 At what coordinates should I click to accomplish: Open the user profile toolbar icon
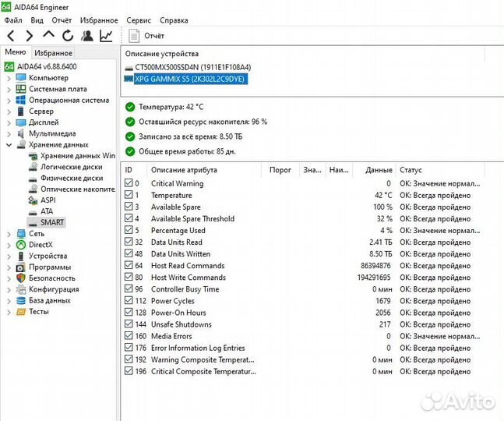click(87, 36)
